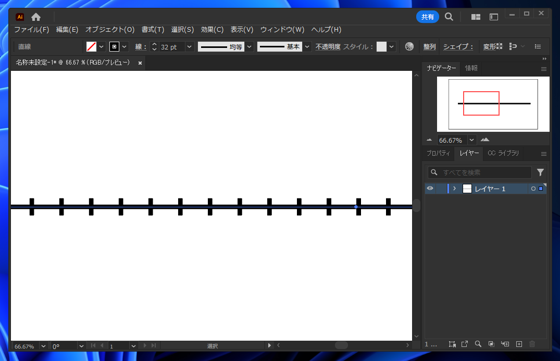This screenshot has height=361, width=560.
Task: Open the status bar 66.67% zoom dropdown arrow
Action: pos(43,346)
